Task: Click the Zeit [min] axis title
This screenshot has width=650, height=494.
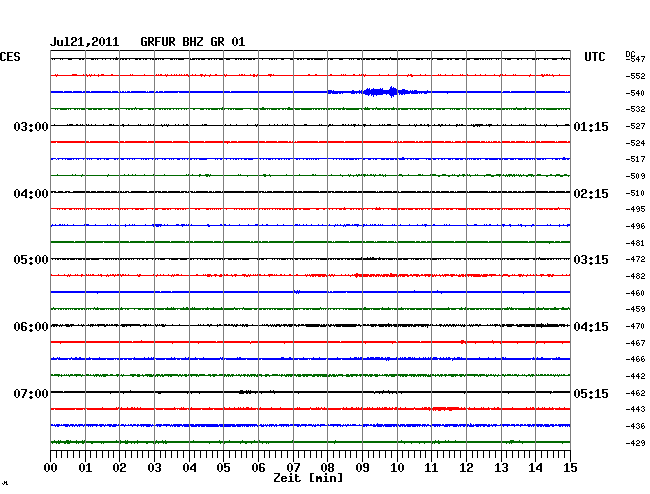Action: point(308,478)
